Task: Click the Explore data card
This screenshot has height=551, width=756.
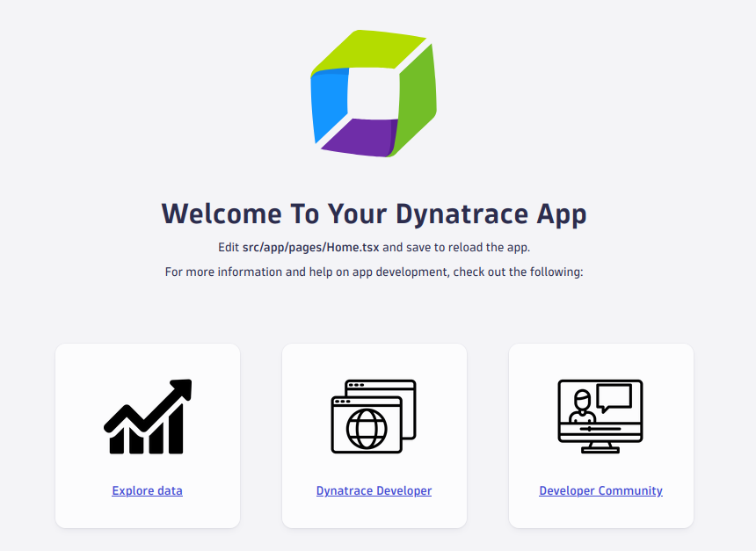Action: click(x=147, y=436)
